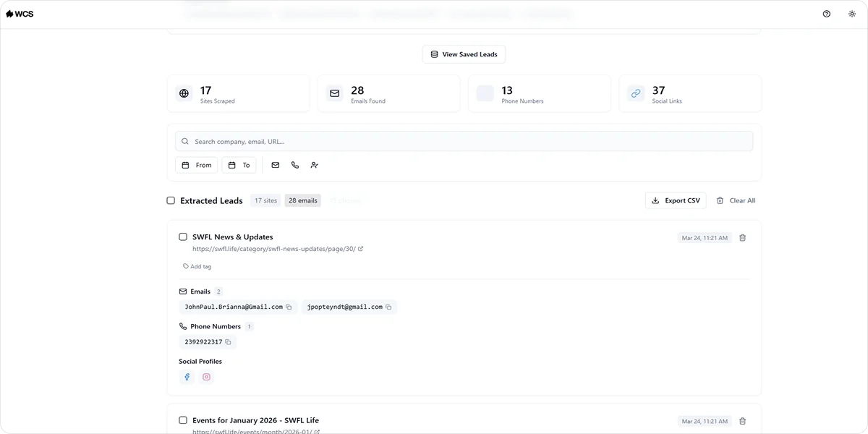Filter leads by email icon
Screen dimensions: 868x434
276,165
